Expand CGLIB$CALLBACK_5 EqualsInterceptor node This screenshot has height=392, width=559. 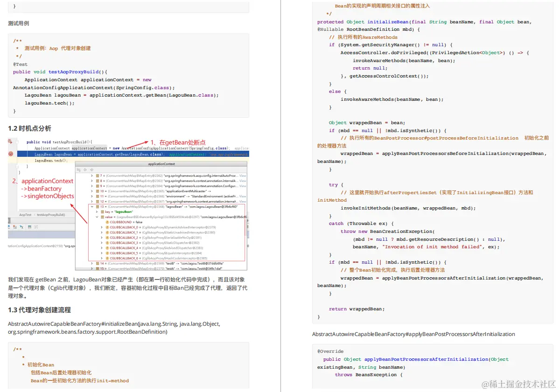pos(102,253)
